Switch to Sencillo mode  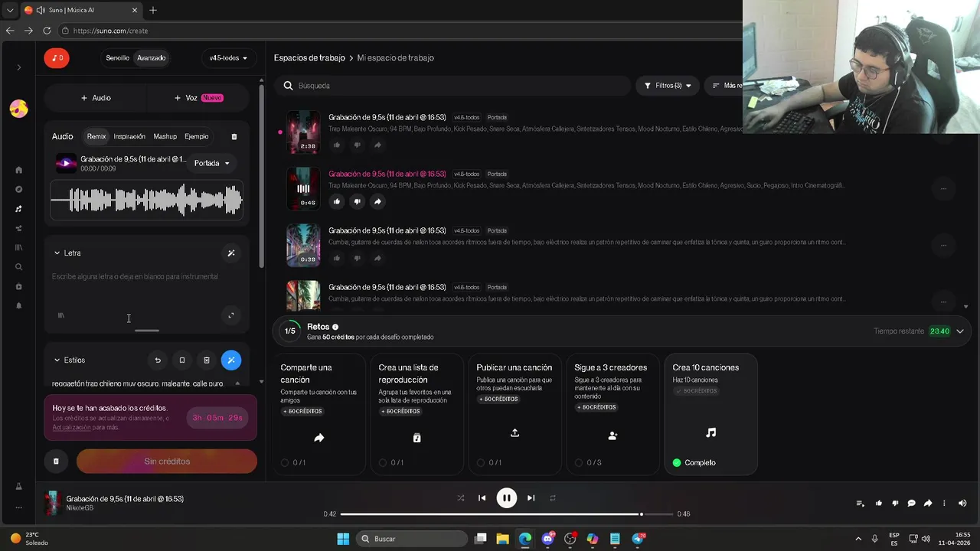[117, 58]
